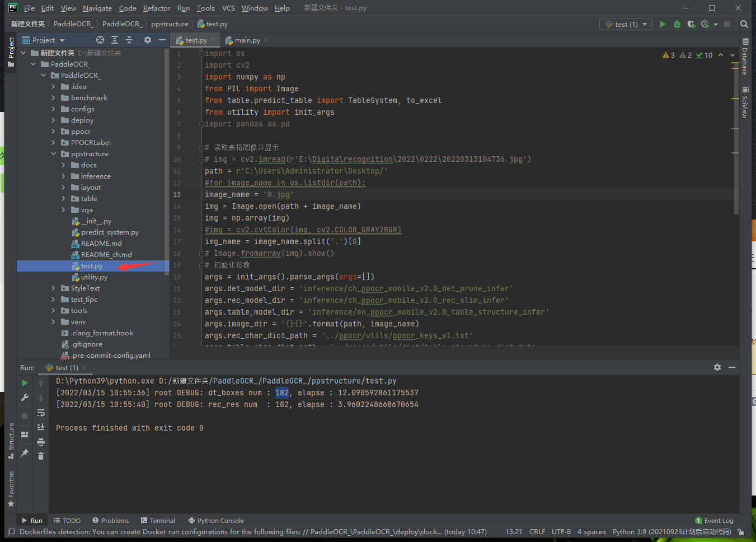Viewport: 756px width, 542px height.
Task: Print the Run console output
Action: tap(41, 442)
